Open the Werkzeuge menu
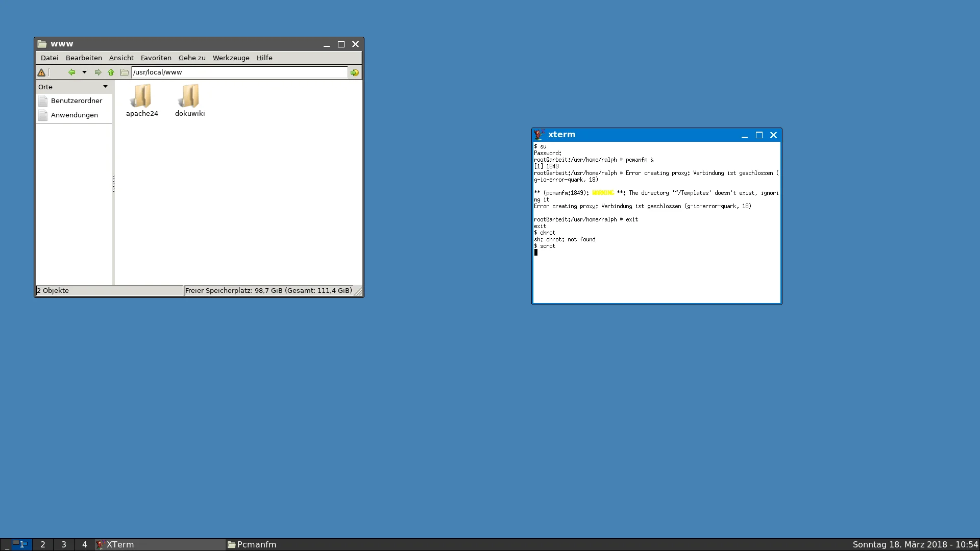Viewport: 980px width, 551px height. [231, 58]
